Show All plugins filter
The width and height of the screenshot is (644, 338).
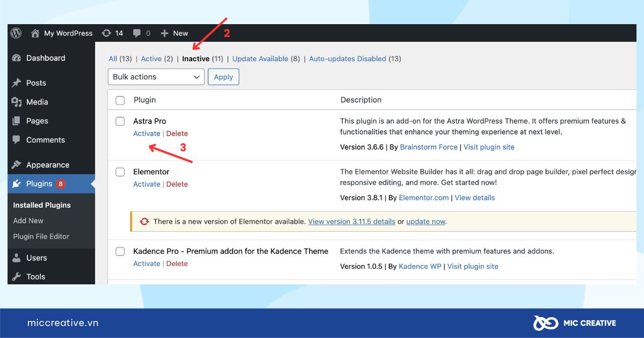(113, 58)
